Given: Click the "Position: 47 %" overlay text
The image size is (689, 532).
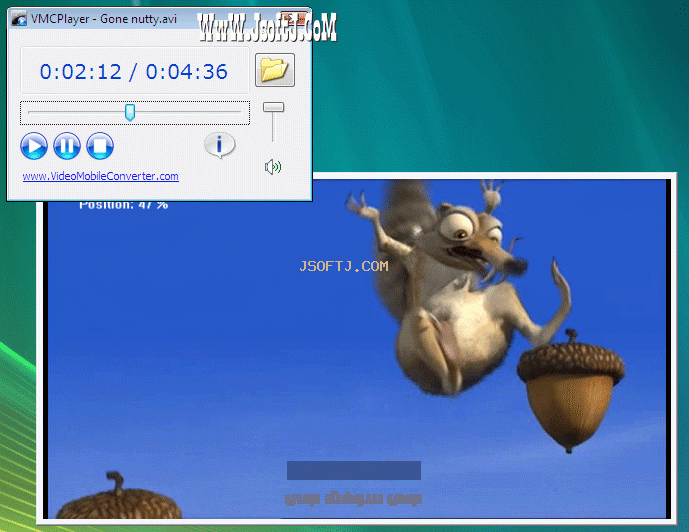Looking at the screenshot, I should pyautogui.click(x=123, y=205).
